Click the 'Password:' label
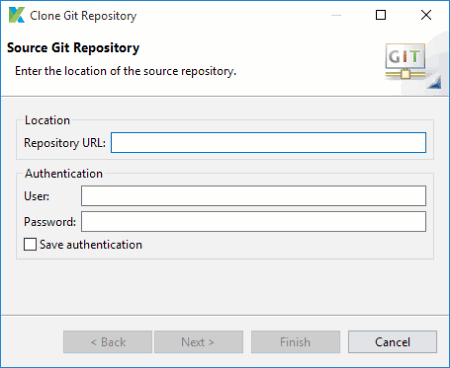This screenshot has height=368, width=450. (x=50, y=222)
